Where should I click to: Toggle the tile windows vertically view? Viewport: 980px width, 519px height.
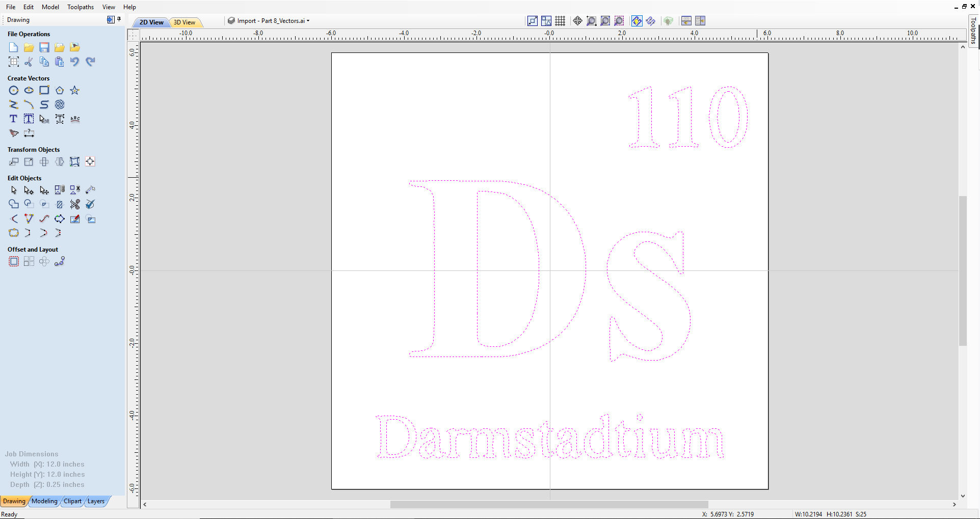[x=700, y=21]
